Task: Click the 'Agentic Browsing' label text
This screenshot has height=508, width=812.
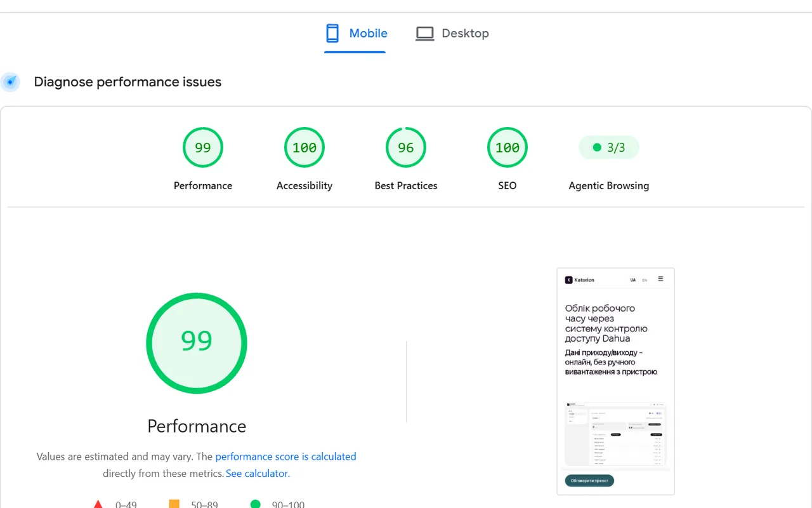Action: (609, 185)
